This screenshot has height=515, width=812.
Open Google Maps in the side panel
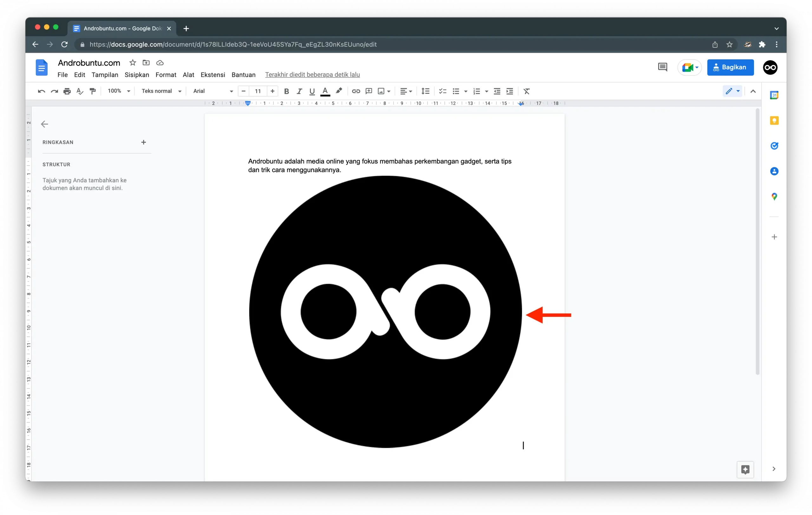[774, 197]
